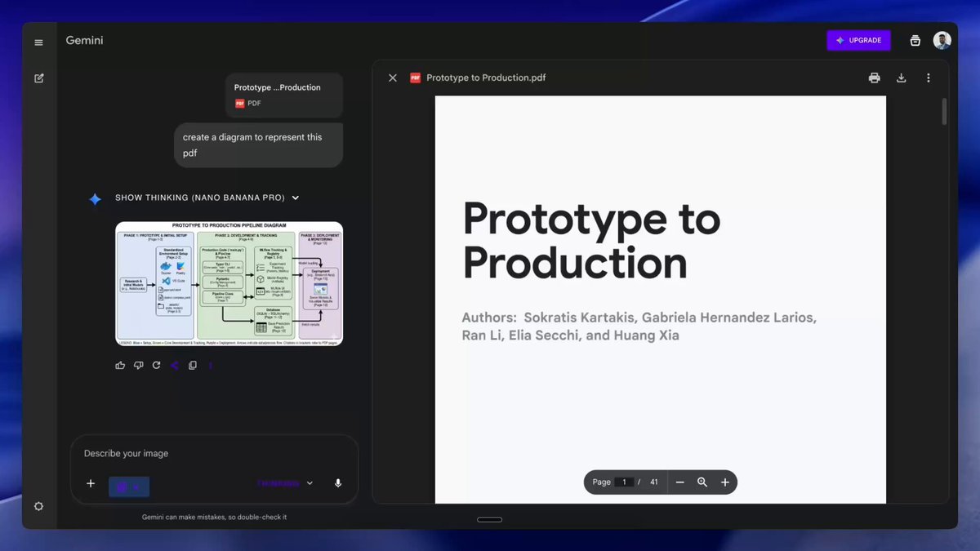The height and width of the screenshot is (551, 980).
Task: Zoom in the PDF page
Action: (x=725, y=482)
